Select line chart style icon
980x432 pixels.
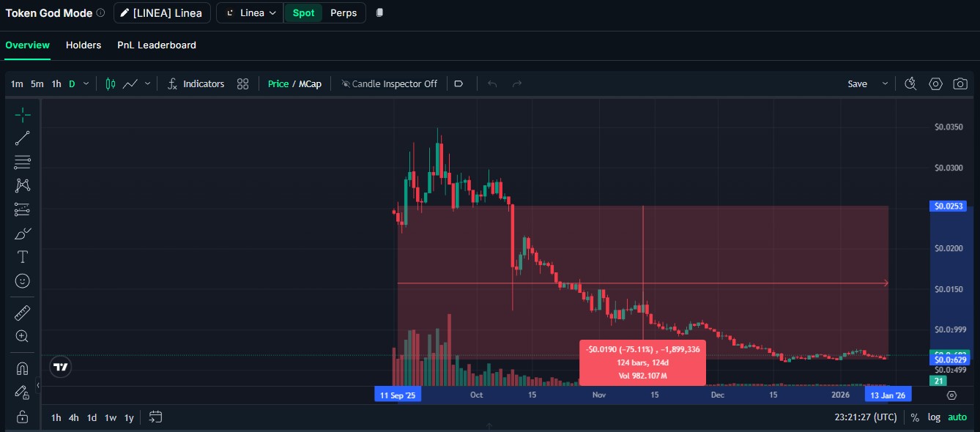click(131, 84)
